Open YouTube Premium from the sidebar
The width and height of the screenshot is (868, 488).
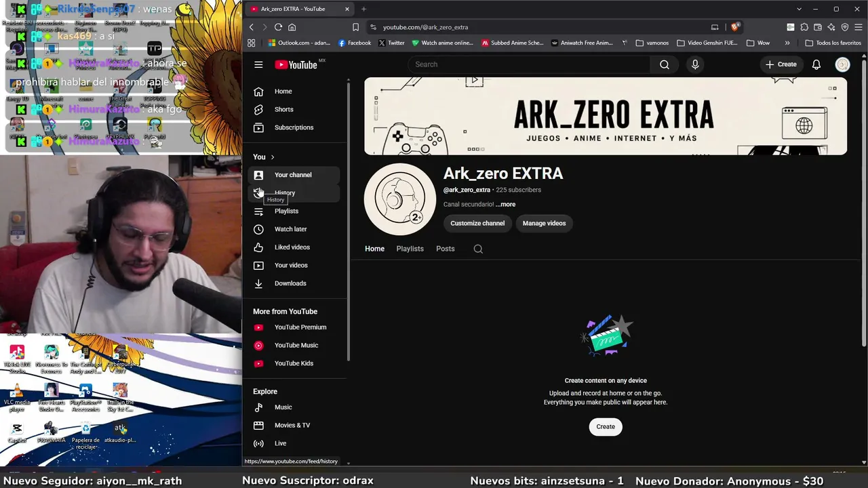[x=294, y=327]
